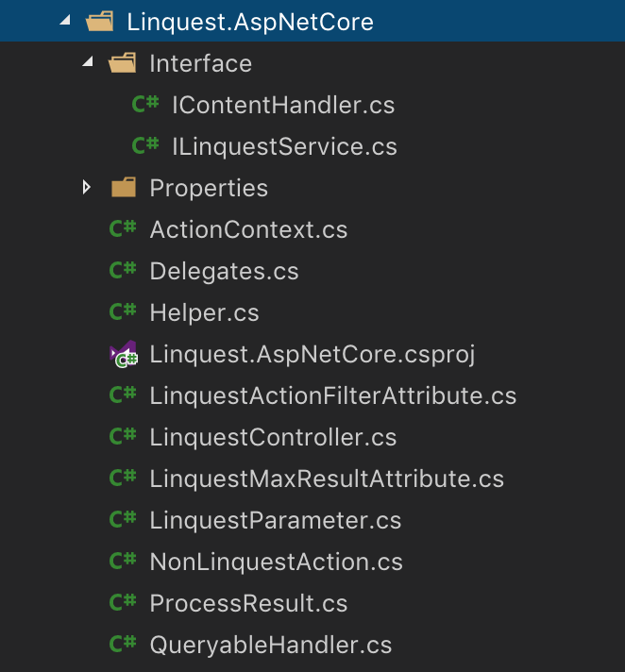Open ProcessResult.cs file
This screenshot has height=672, width=625.
248,603
